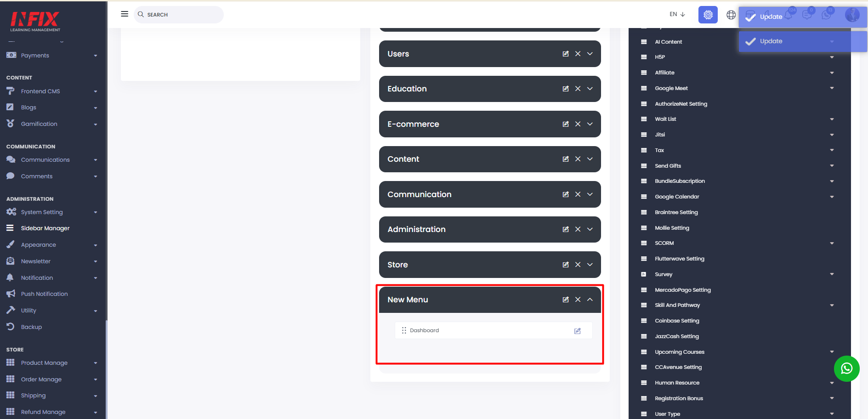This screenshot has height=419, width=868.
Task: Click the grid icon beside AI Content
Action: tap(644, 42)
